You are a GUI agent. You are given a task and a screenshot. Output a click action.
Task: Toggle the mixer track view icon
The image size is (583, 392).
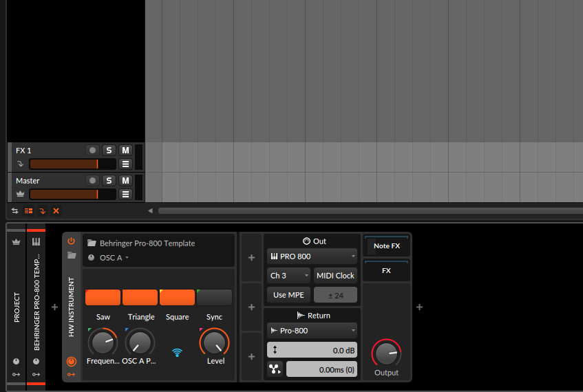point(29,211)
